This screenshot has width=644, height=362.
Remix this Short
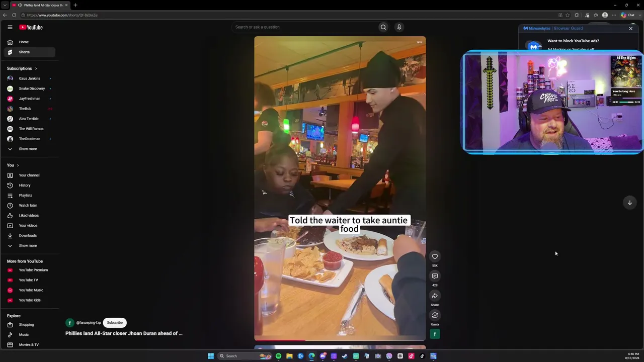435,315
